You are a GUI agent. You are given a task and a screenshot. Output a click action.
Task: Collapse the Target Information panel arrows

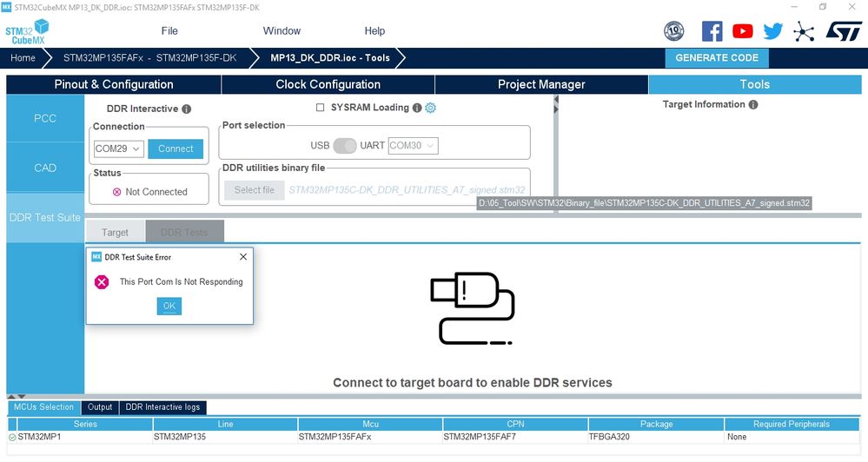556,104
